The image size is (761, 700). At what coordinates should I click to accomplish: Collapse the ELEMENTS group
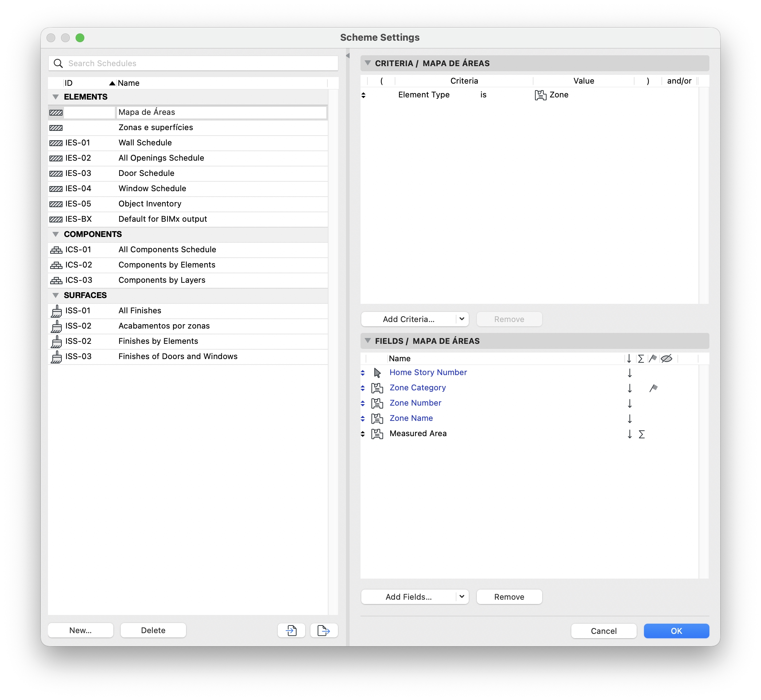pyautogui.click(x=56, y=97)
